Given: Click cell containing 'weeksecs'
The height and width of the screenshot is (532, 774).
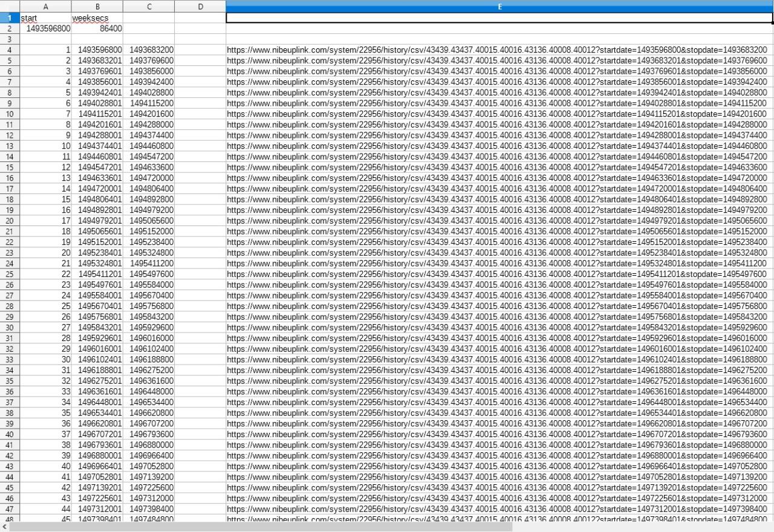Looking at the screenshot, I should click(x=97, y=18).
